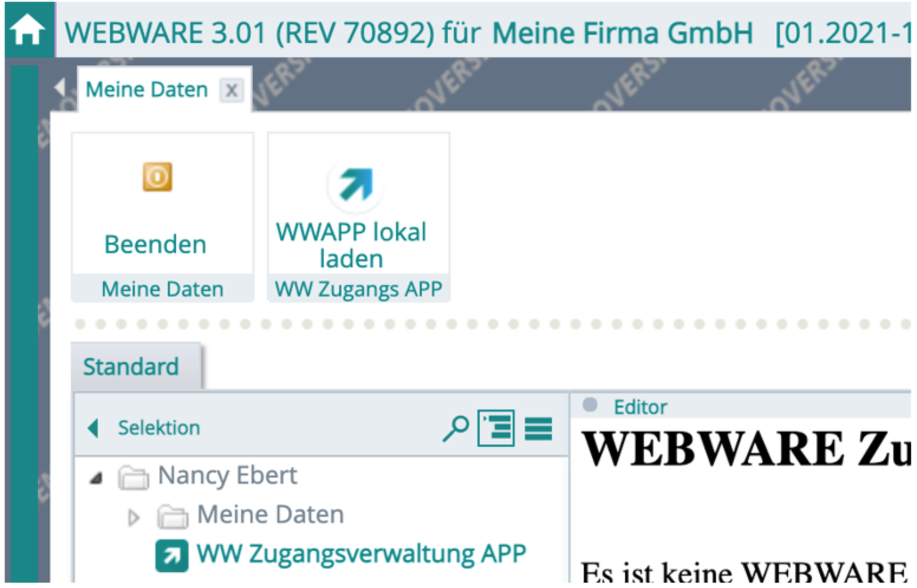Click the WW Zugangs APP tile caption
This screenshot has height=588, width=917.
pos(358,289)
